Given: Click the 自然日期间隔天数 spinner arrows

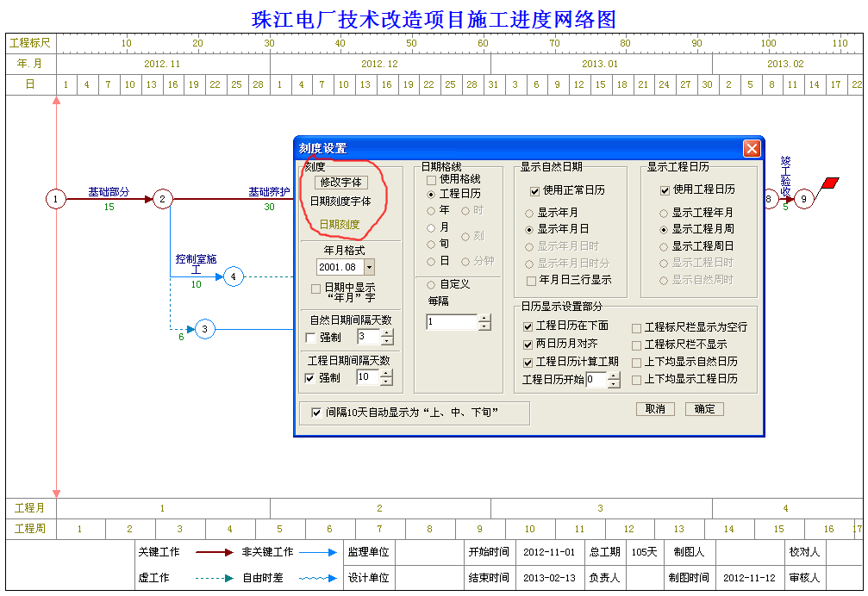Looking at the screenshot, I should pos(387,336).
